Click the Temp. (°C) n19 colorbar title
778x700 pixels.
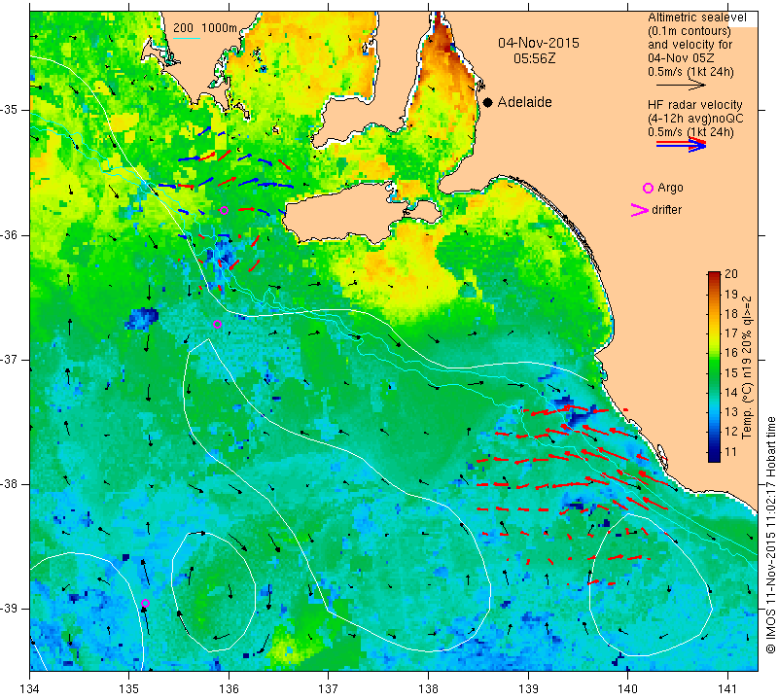[746, 367]
